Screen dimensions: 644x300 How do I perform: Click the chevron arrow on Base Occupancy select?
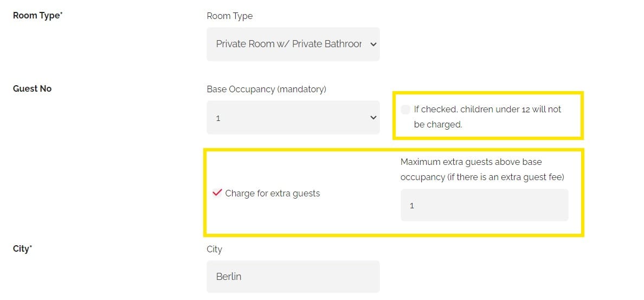[373, 117]
